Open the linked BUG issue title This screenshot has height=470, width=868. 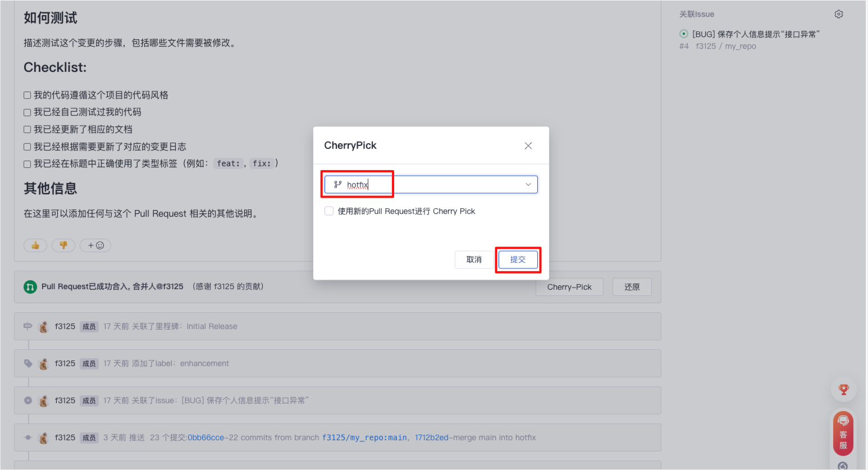(x=756, y=34)
